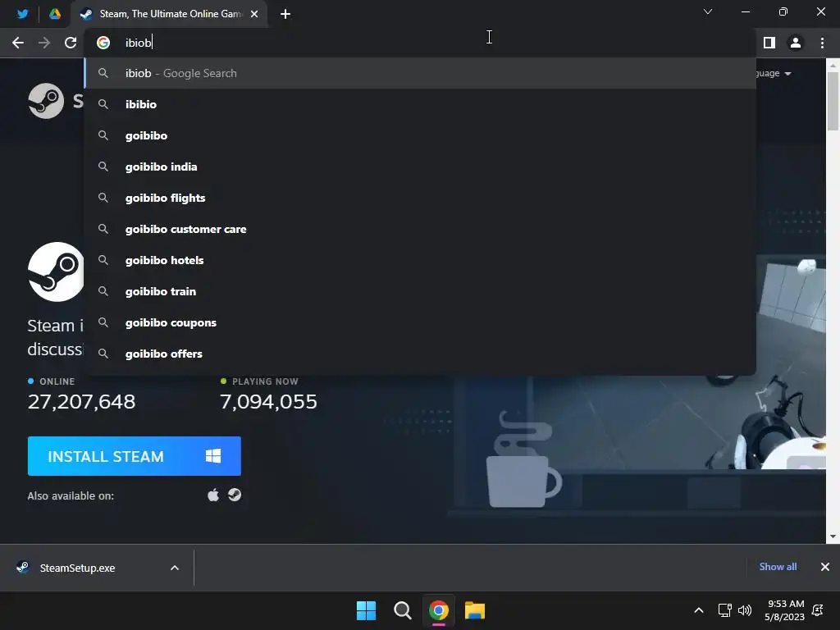Select 'goibibo train' suggestion
This screenshot has height=630, width=840.
[x=420, y=291]
